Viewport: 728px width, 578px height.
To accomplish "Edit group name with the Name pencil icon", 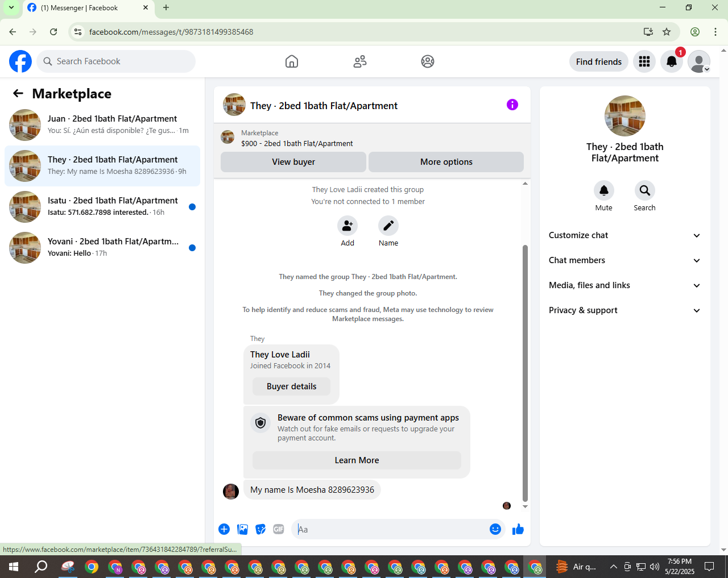I will tap(388, 226).
